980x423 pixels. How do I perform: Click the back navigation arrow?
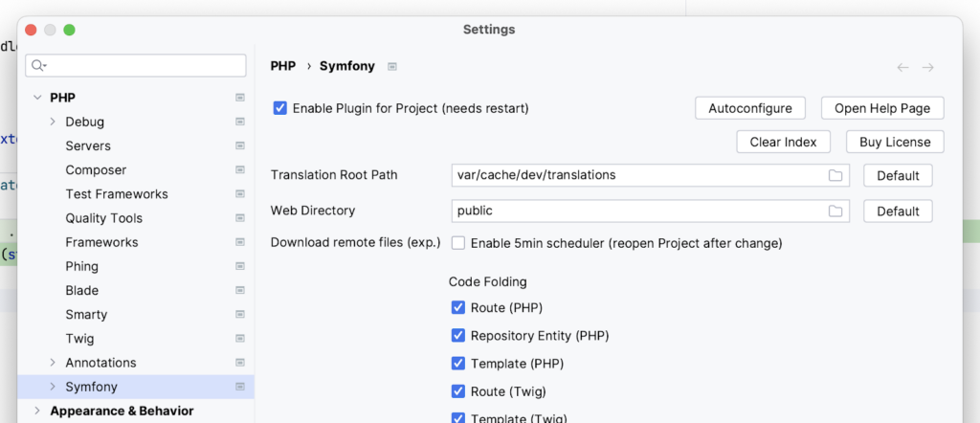coord(902,67)
